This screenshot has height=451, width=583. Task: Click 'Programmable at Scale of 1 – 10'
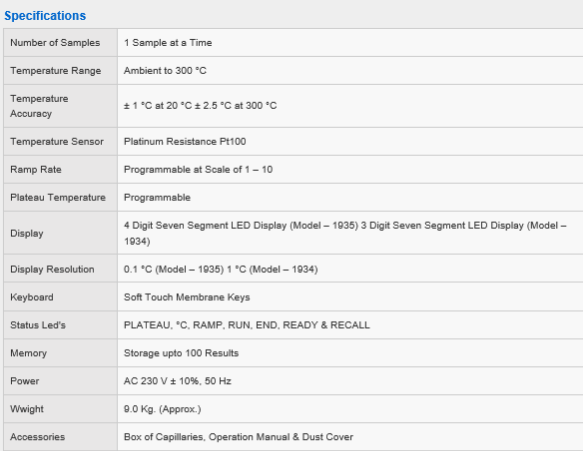(198, 170)
